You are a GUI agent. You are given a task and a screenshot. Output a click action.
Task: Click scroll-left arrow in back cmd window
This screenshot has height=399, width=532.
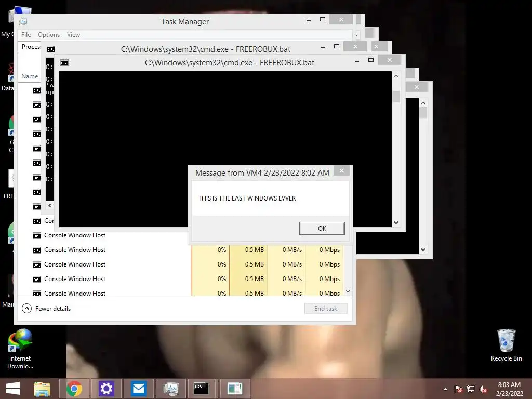click(50, 205)
